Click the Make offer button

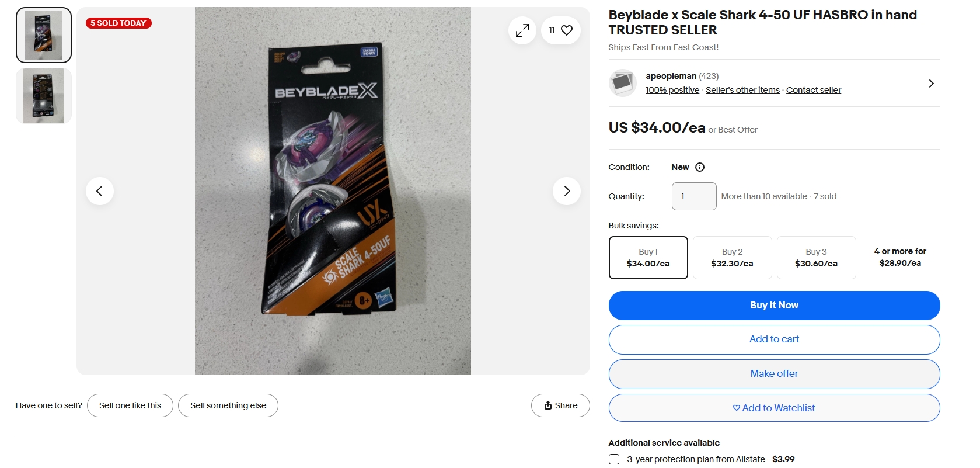coord(775,374)
